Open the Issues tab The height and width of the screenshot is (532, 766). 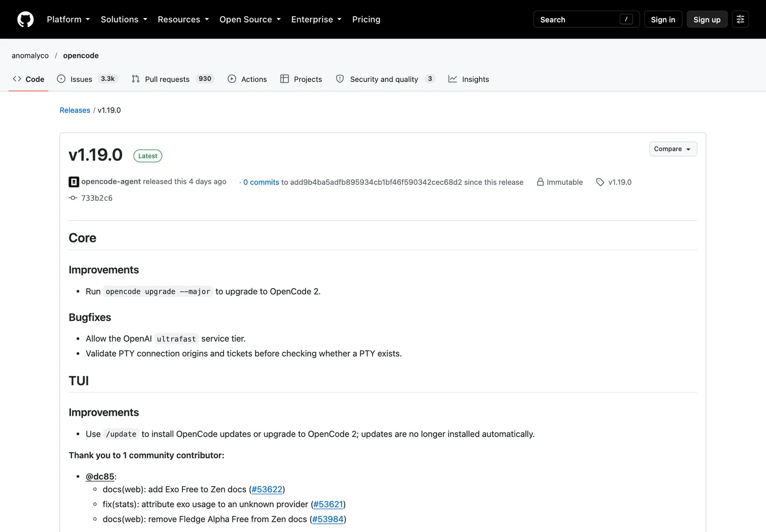click(87, 79)
